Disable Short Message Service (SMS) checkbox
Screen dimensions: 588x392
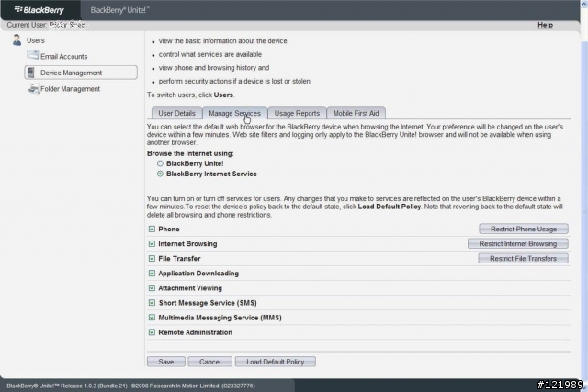(152, 302)
